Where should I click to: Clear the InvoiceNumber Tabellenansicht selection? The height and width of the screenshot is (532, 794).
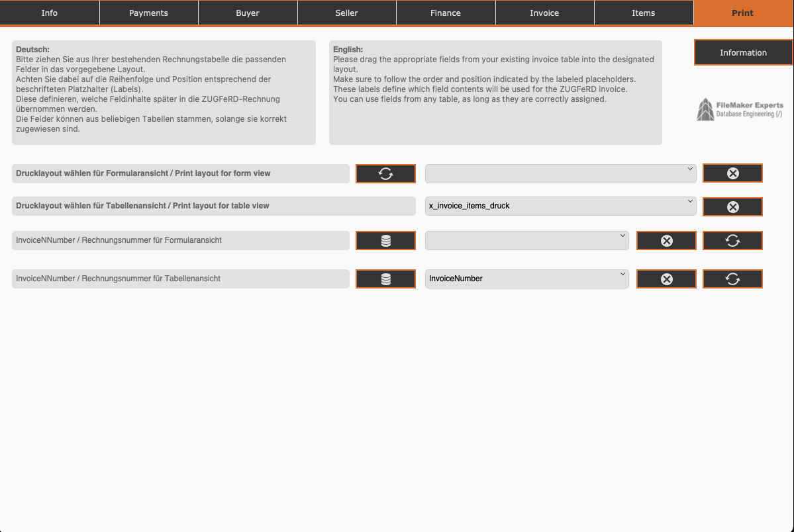[666, 279]
